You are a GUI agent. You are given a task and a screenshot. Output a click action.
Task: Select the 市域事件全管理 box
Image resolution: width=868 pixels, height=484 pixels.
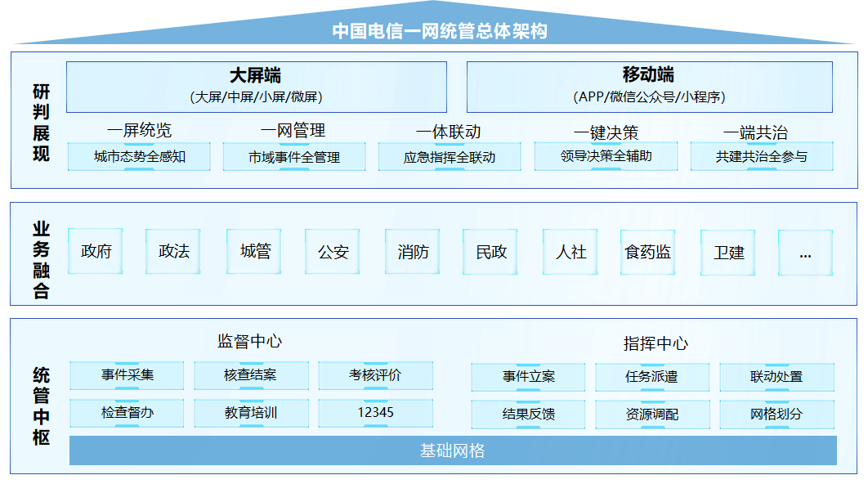point(294,156)
